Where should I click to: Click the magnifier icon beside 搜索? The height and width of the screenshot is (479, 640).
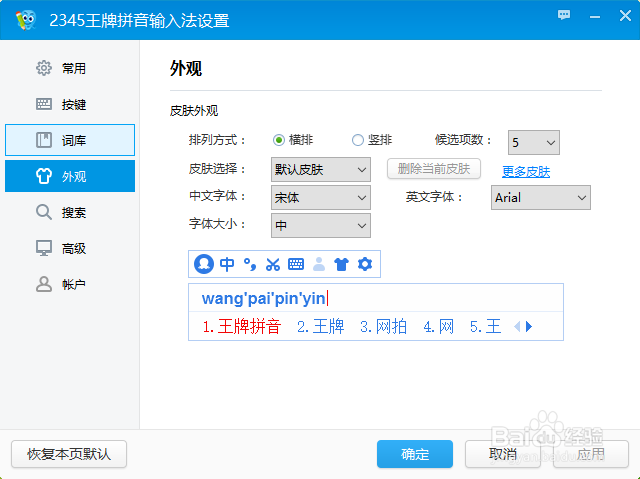44,212
